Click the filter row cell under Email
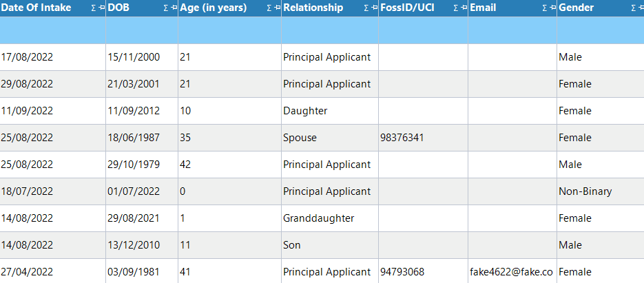The width and height of the screenshot is (644, 283). pos(512,31)
